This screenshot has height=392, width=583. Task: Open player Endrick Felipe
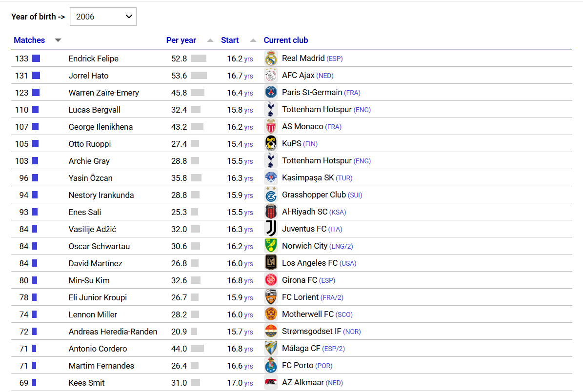(x=94, y=59)
